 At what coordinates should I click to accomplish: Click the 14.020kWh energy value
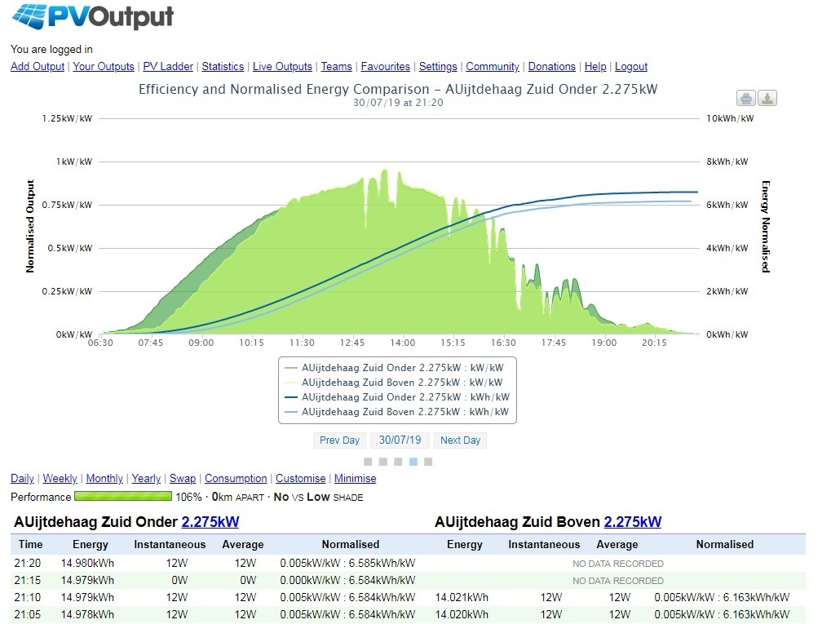coord(462,614)
